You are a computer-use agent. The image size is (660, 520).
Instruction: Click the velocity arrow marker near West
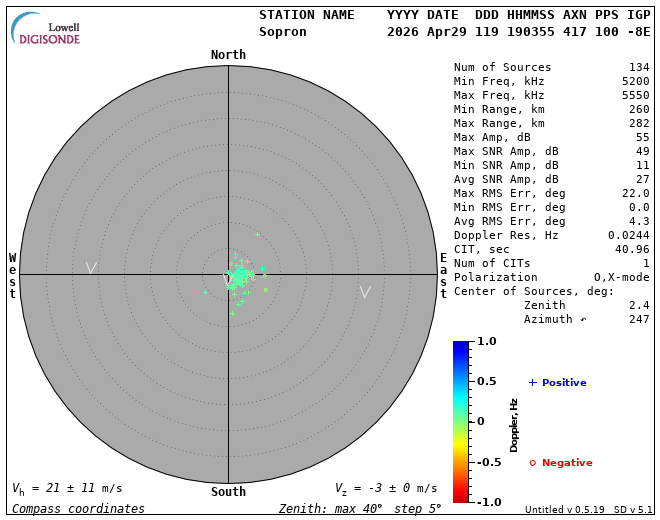point(91,267)
